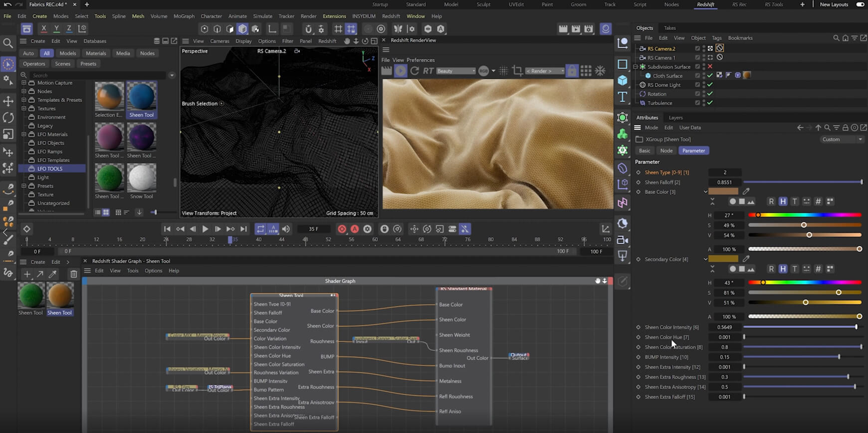The image size is (868, 433).
Task: Adjust the Sheen Falloff slider
Action: coord(803,182)
